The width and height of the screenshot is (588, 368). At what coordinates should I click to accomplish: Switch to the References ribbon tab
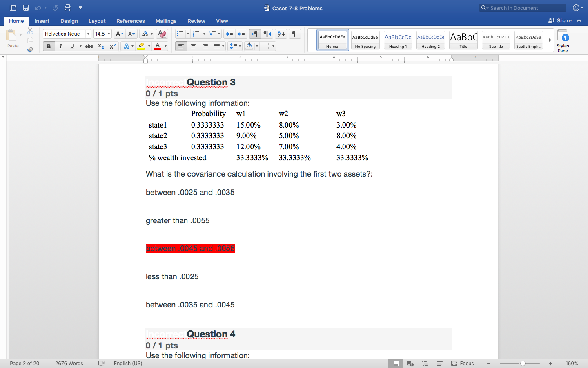(130, 21)
